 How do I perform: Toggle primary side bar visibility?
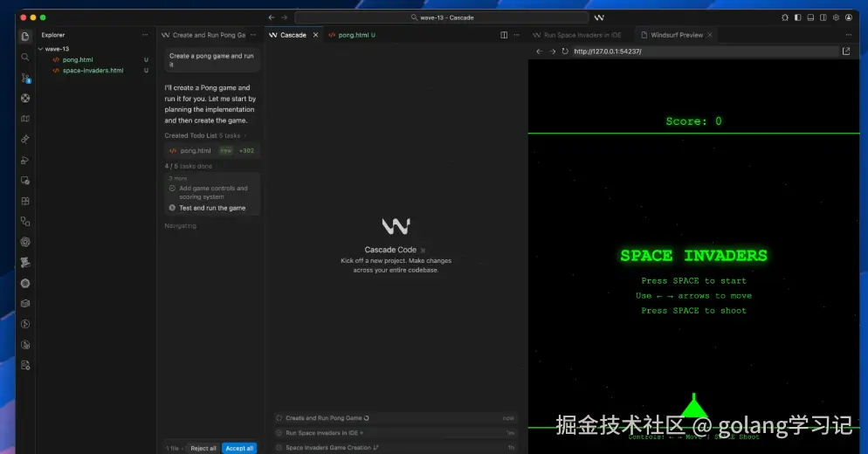[797, 17]
